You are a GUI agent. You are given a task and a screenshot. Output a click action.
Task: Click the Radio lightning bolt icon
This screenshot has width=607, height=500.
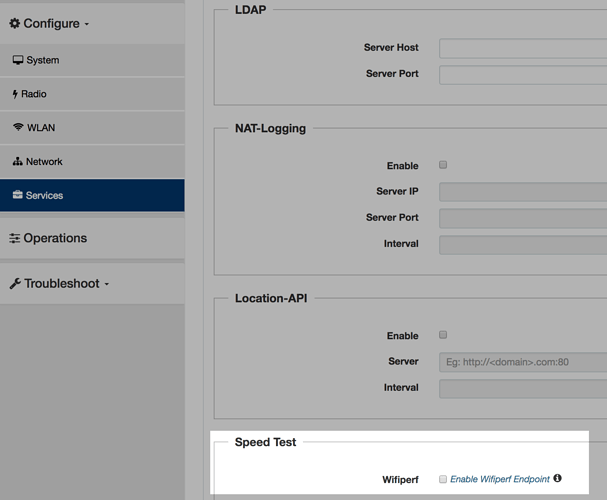point(15,94)
